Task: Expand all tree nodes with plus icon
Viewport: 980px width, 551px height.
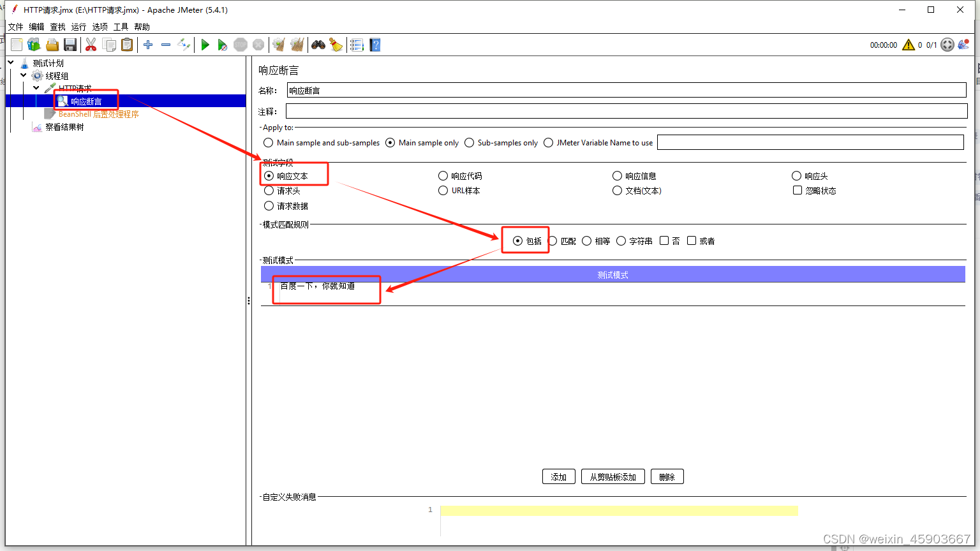Action: (148, 45)
